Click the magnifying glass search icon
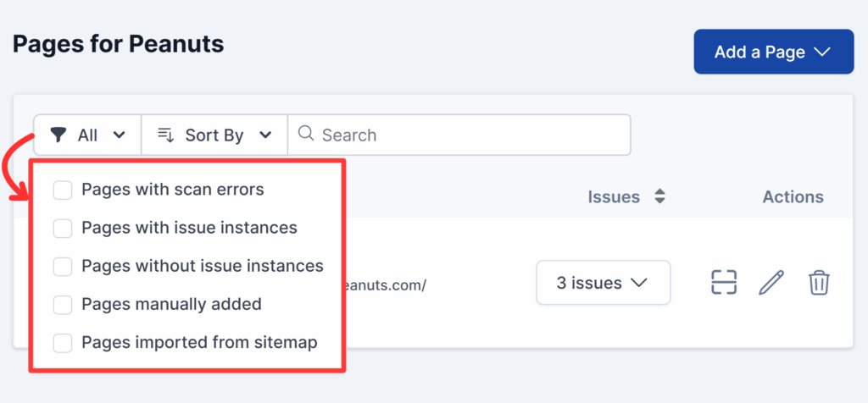 point(306,135)
